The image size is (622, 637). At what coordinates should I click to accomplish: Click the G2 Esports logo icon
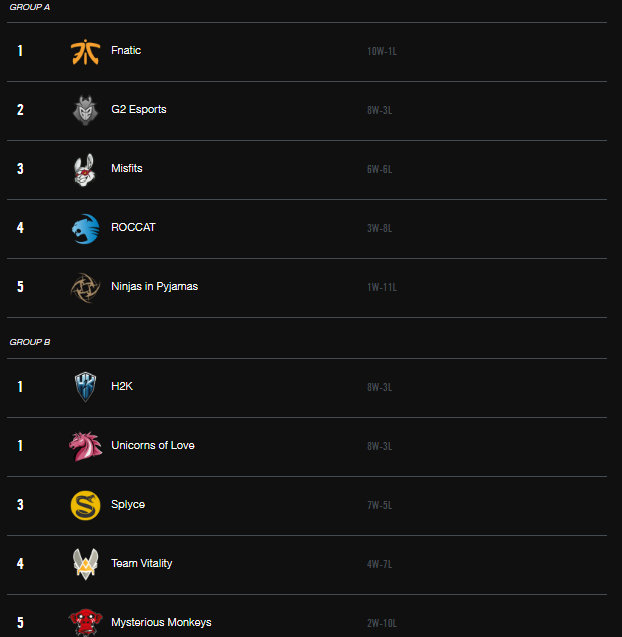pos(85,110)
